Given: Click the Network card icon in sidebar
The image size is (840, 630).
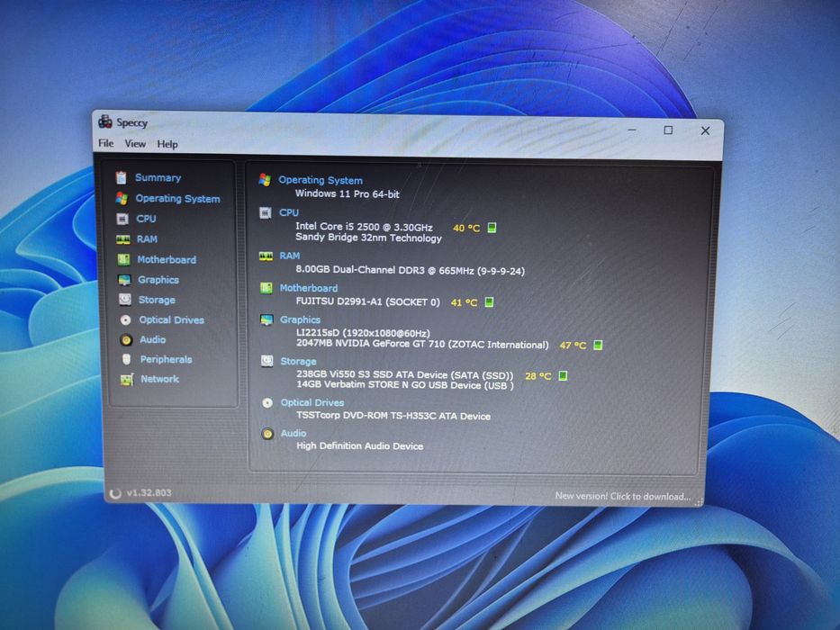Looking at the screenshot, I should point(127,379).
